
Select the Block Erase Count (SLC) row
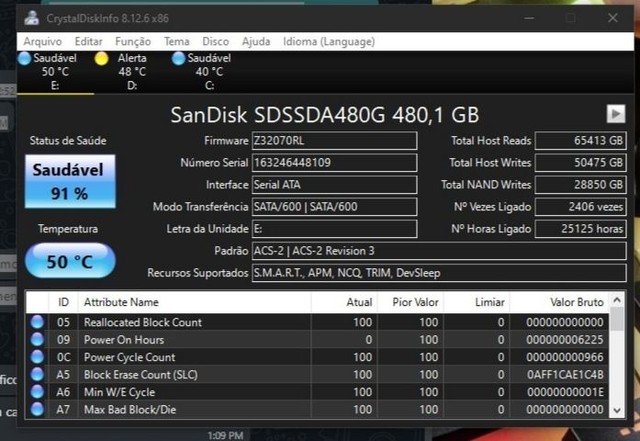pyautogui.click(x=317, y=375)
